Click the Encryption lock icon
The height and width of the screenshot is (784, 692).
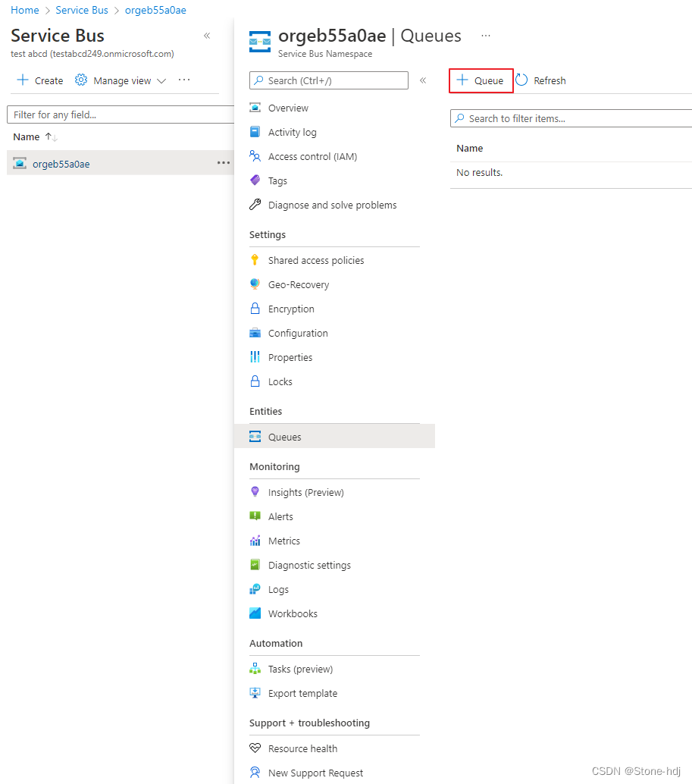click(255, 309)
